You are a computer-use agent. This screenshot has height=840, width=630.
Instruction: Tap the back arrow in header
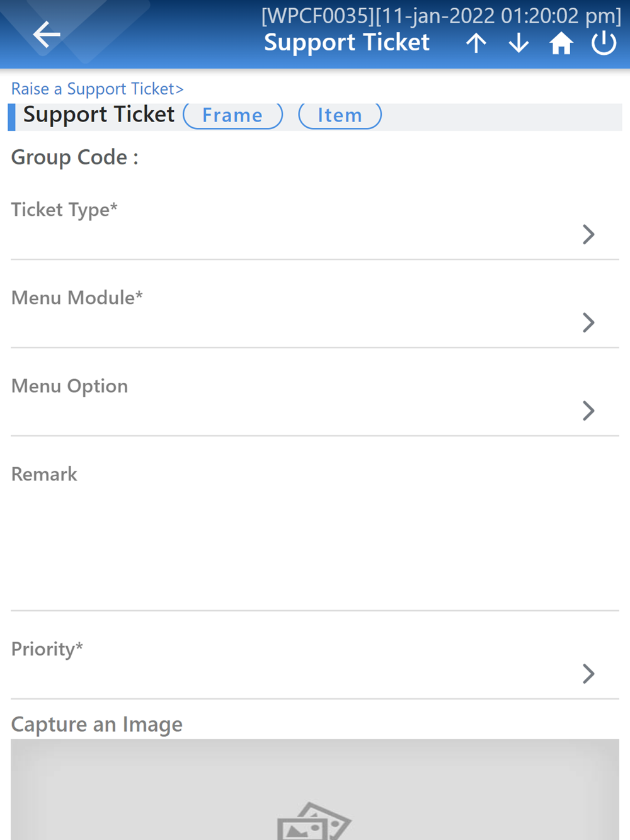[x=47, y=34]
